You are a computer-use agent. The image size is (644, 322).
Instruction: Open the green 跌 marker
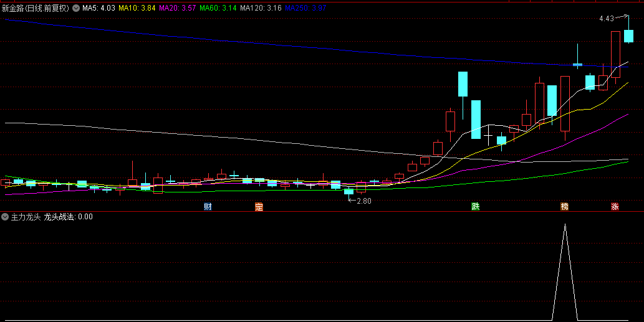coord(475,206)
